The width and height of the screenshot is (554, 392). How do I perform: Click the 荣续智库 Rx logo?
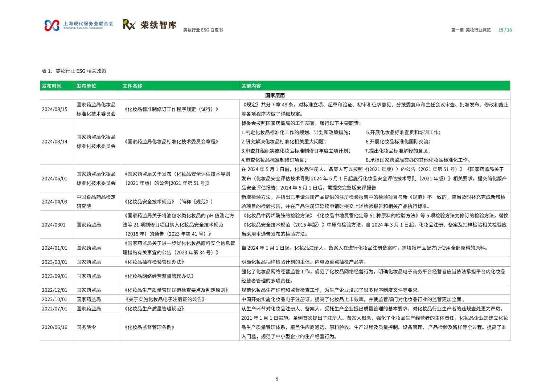[149, 25]
